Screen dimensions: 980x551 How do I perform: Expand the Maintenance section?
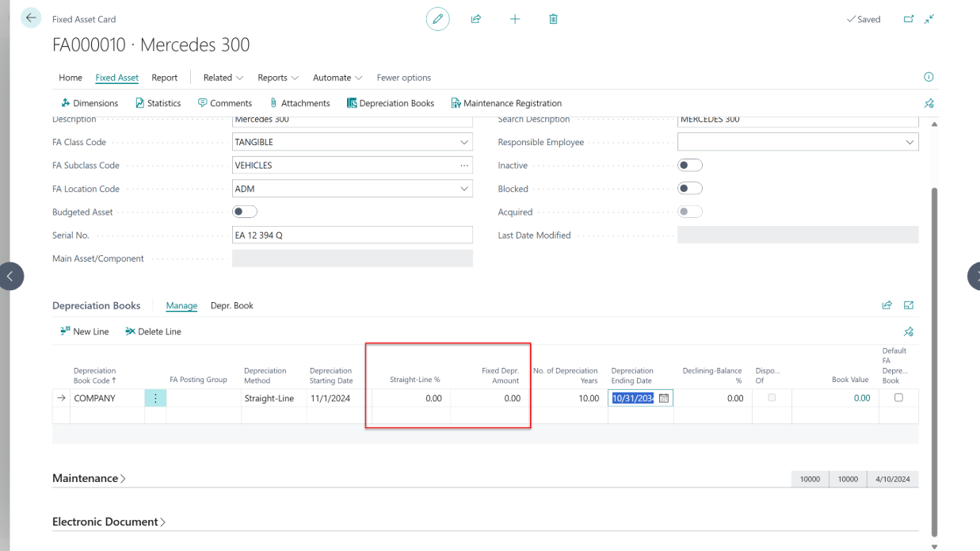pos(89,479)
